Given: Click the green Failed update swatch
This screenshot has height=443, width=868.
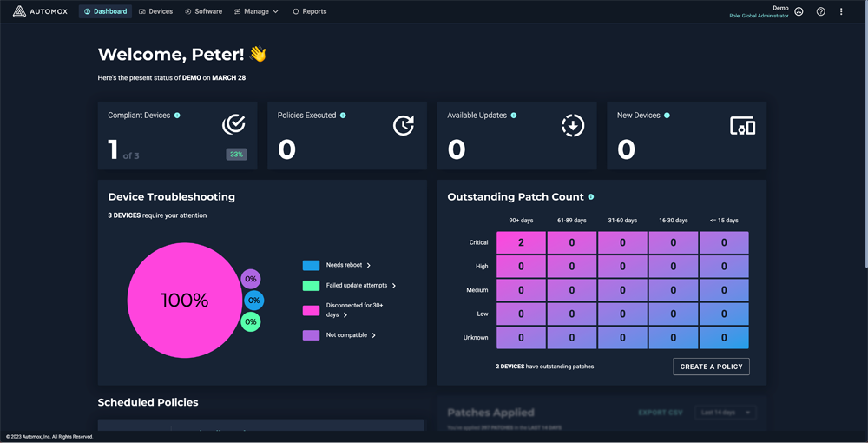Looking at the screenshot, I should tap(311, 286).
